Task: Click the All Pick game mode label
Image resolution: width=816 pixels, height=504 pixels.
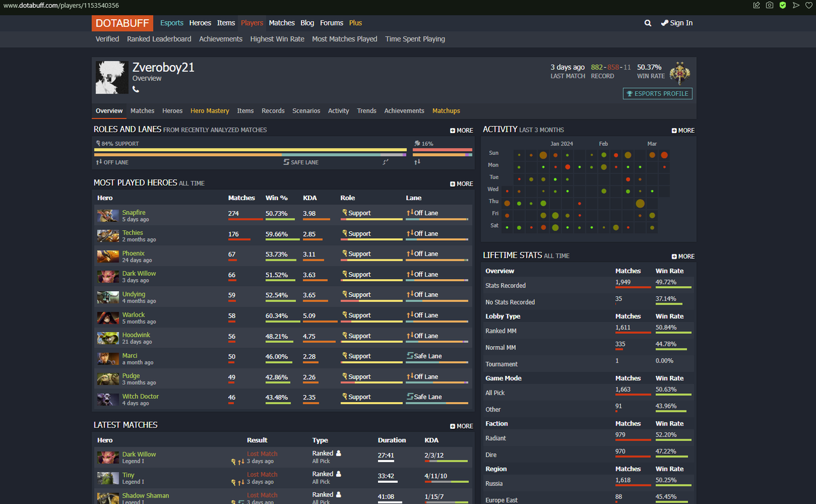Action: 495,393
